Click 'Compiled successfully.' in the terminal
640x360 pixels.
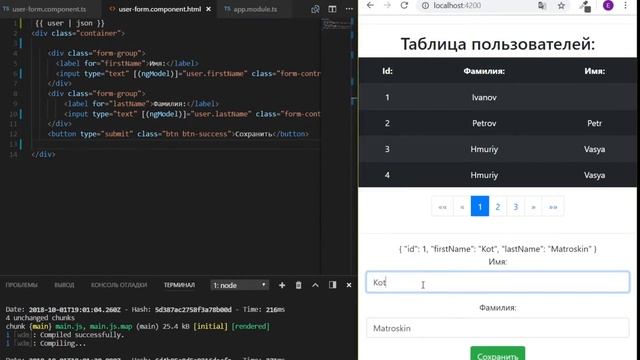tap(82, 335)
